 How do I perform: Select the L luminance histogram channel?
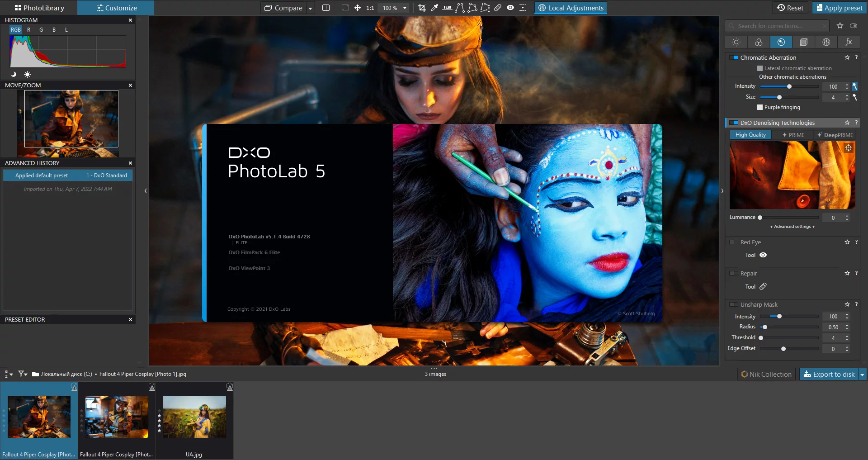[x=66, y=29]
